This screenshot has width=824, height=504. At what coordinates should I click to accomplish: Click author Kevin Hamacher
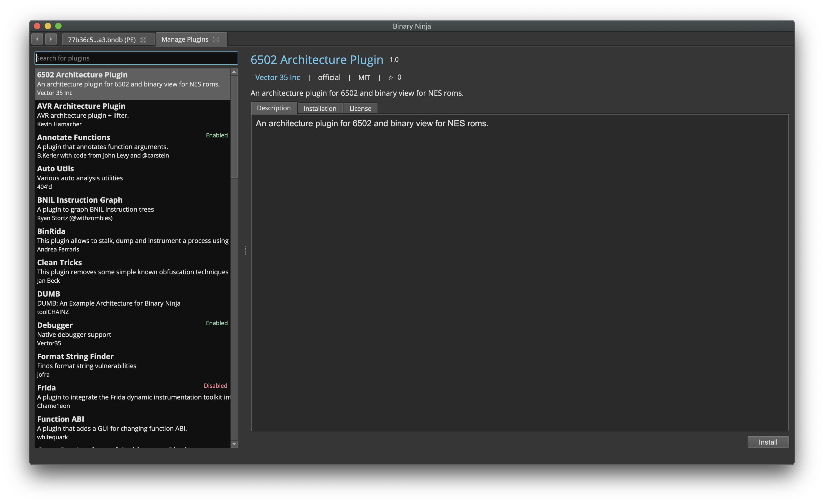(59, 124)
